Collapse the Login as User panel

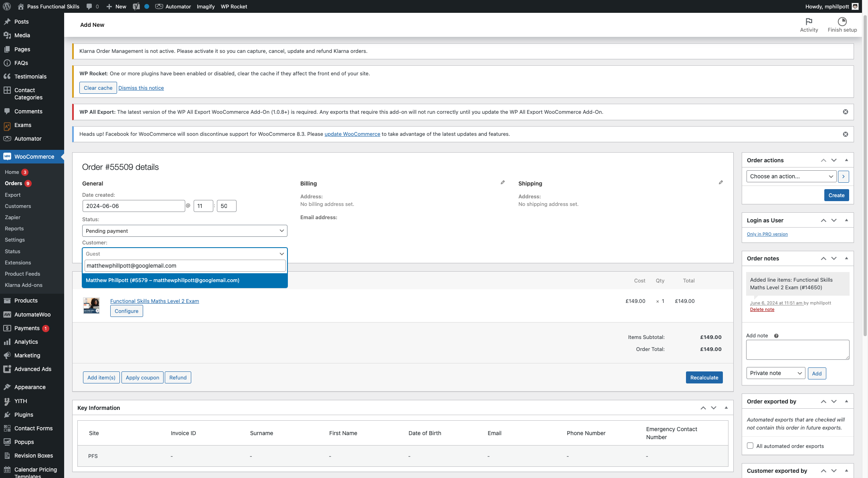[846, 220]
